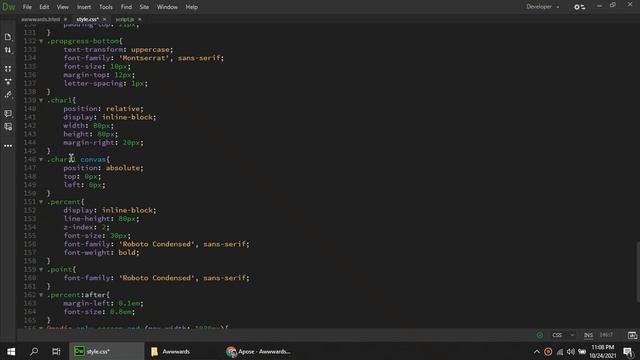
Task: Open the Windows Start menu
Action: point(11,351)
